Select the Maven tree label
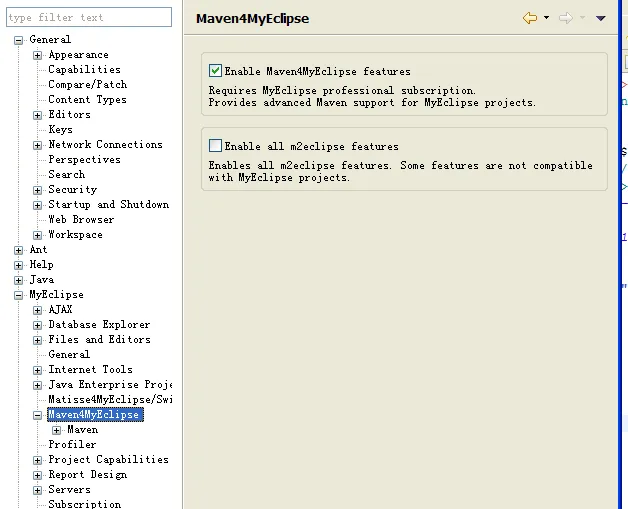Image resolution: width=628 pixels, height=509 pixels. [83, 429]
